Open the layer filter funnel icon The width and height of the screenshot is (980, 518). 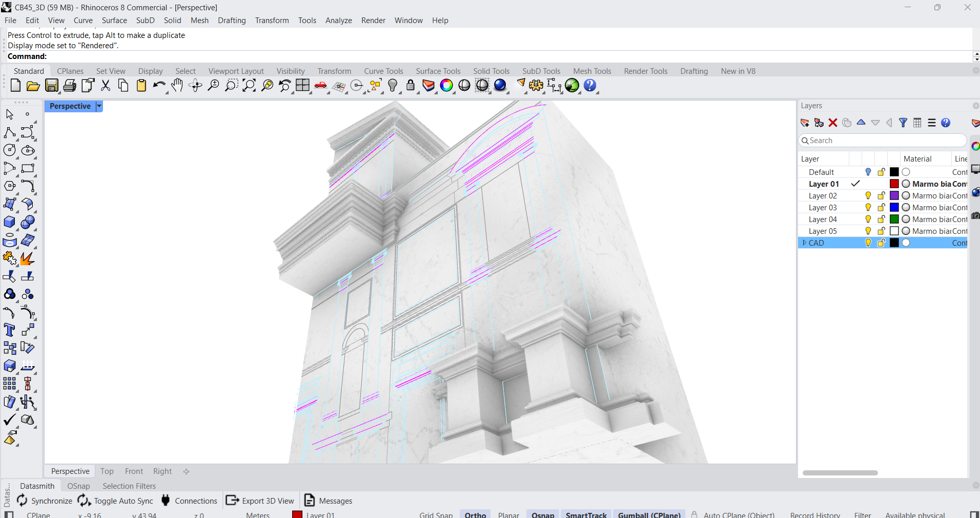(903, 123)
